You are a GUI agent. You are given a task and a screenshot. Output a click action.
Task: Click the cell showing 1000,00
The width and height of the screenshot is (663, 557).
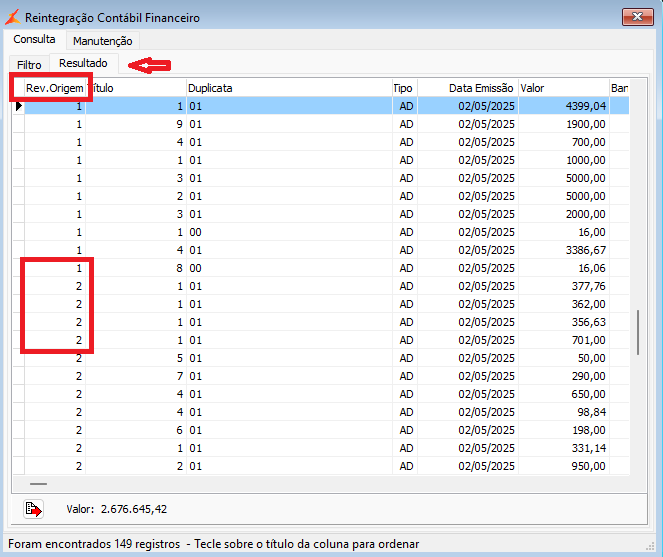coord(564,160)
